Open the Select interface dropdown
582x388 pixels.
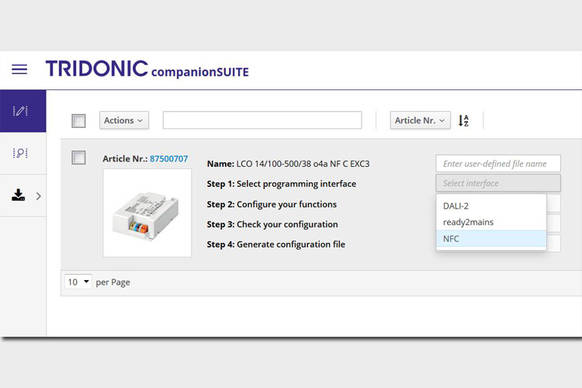coord(498,183)
